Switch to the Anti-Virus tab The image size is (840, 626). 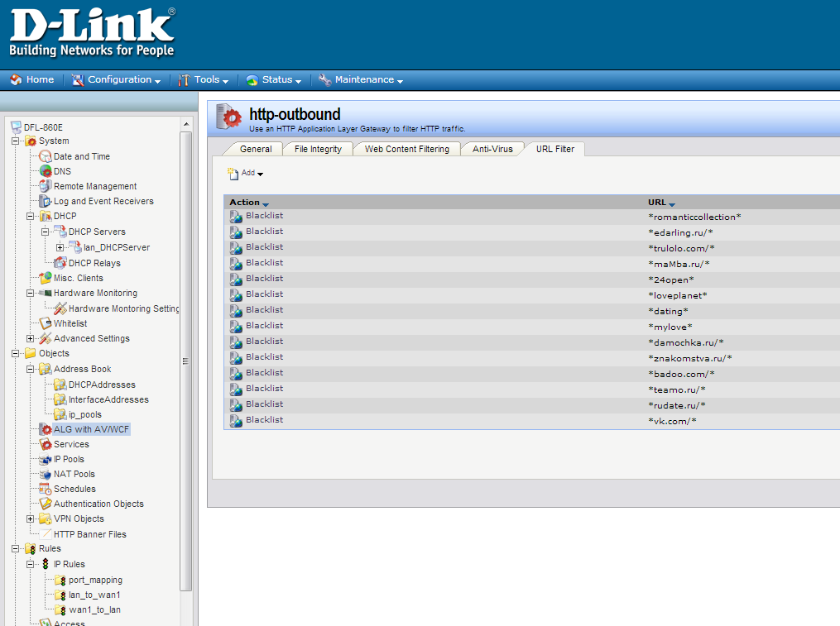pyautogui.click(x=492, y=149)
